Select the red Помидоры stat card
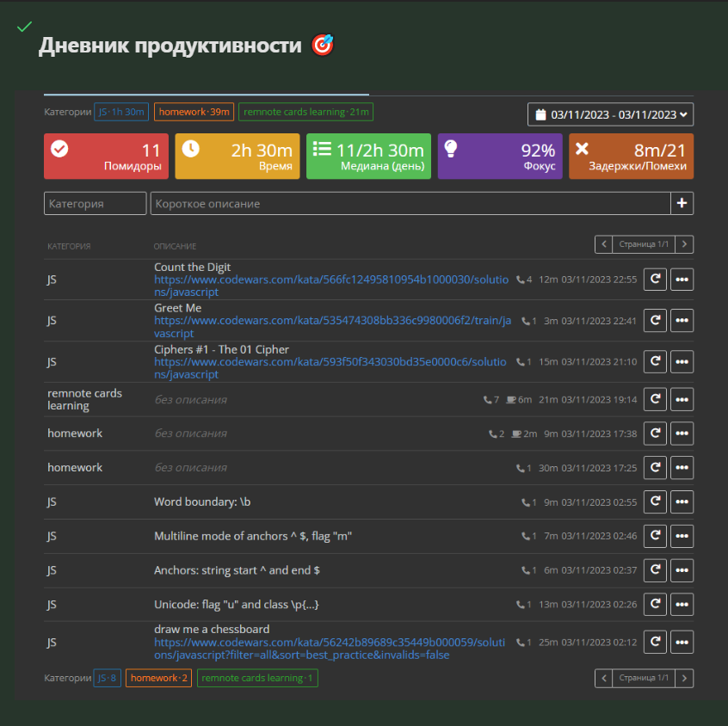 click(107, 157)
